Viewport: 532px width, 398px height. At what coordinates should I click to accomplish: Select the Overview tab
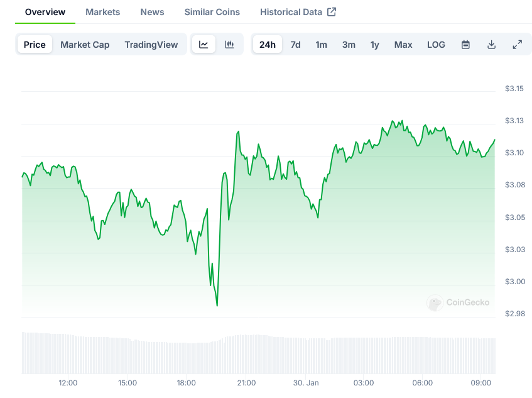click(45, 12)
